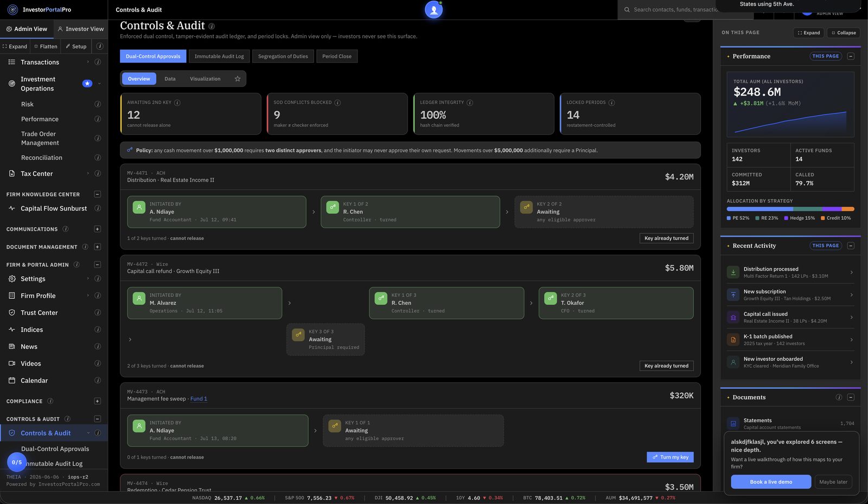Open the New investor onboarded activity row
This screenshot has height=504, width=868.
(790, 362)
